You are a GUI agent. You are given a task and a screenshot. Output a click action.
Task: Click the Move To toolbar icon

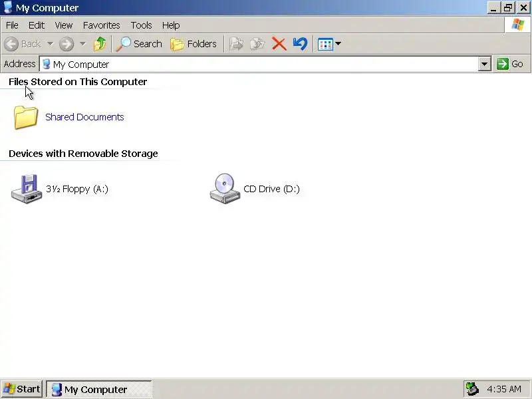237,44
